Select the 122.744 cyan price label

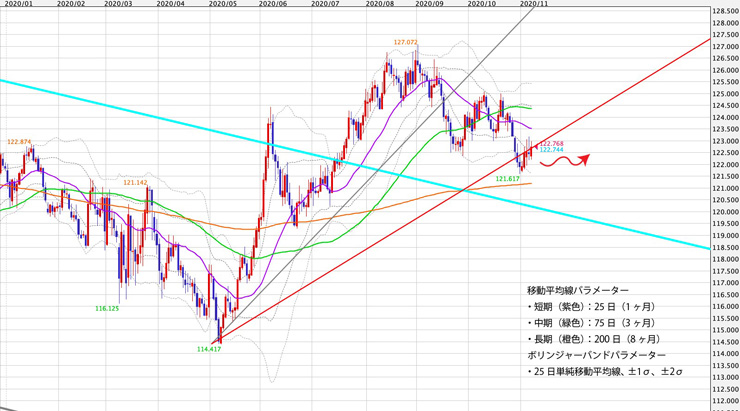tap(552, 150)
